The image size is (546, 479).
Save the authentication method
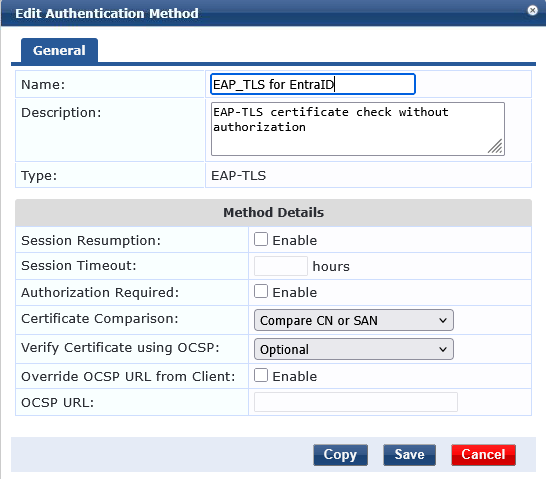tap(410, 455)
